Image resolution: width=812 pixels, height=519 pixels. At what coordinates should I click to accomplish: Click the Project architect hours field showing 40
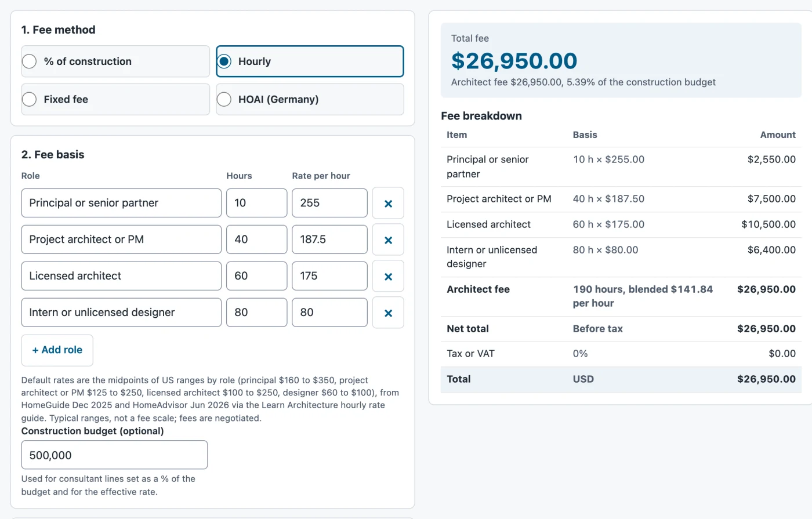pyautogui.click(x=256, y=239)
